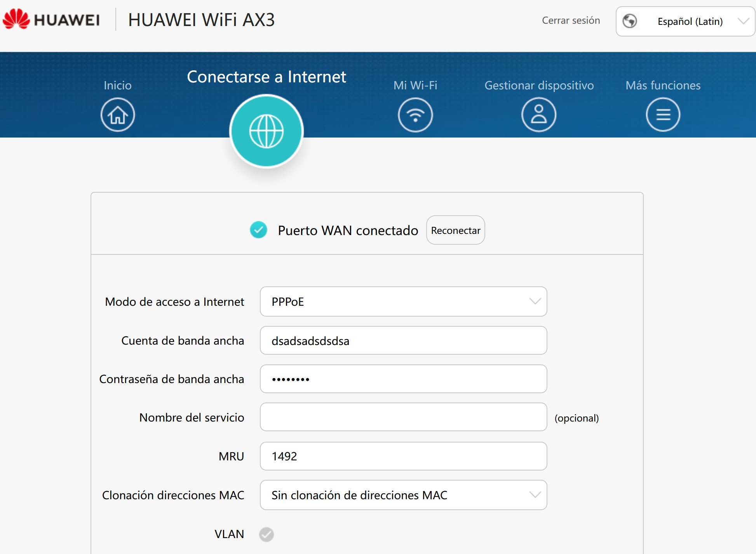Open the Más funciones menu icon
The height and width of the screenshot is (554, 756).
tap(663, 115)
